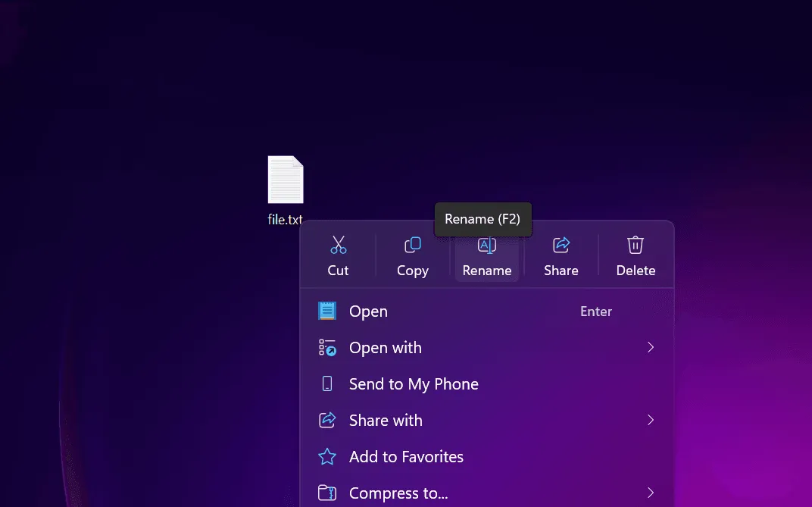Image resolution: width=812 pixels, height=507 pixels.
Task: Choose the Open text entry in the menu
Action: 368,311
